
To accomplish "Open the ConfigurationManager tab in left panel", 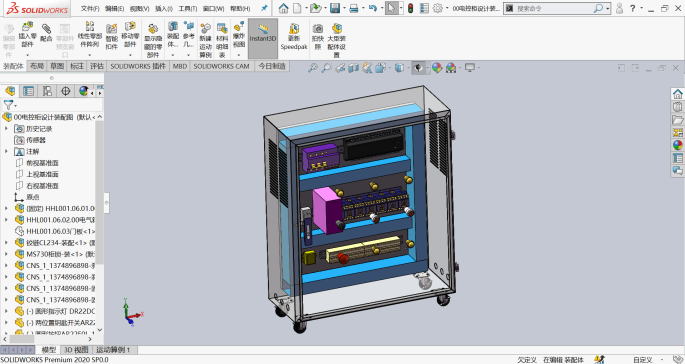I will 47,91.
